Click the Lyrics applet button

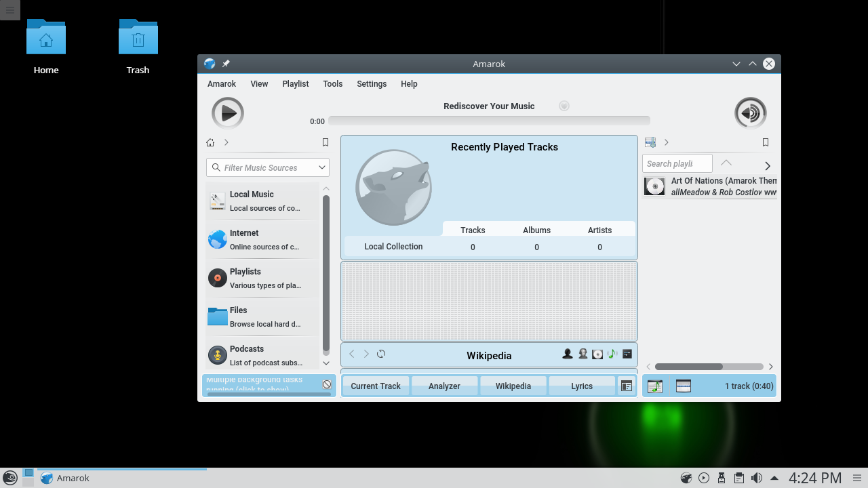[581, 386]
